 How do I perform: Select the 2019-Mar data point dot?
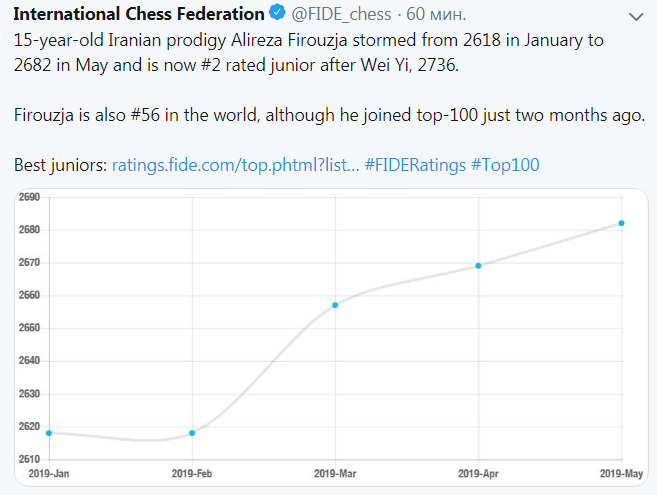tap(335, 305)
